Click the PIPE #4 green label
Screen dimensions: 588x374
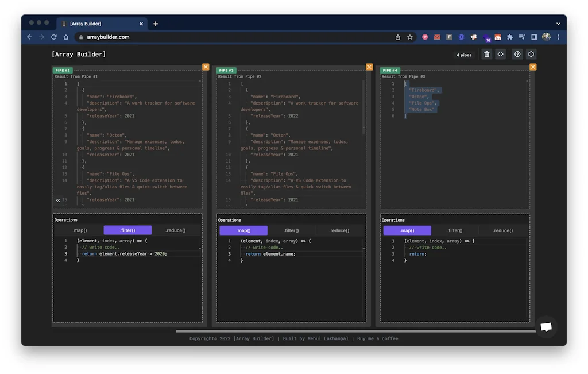click(390, 70)
